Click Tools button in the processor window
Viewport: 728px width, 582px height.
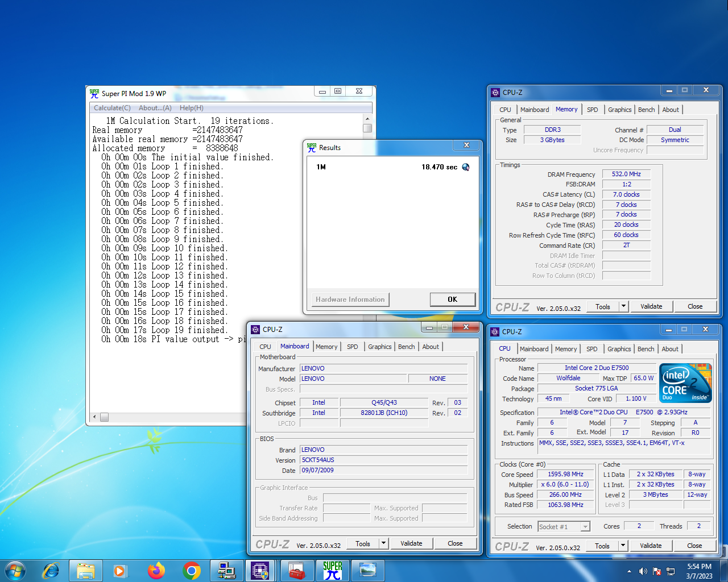point(602,546)
